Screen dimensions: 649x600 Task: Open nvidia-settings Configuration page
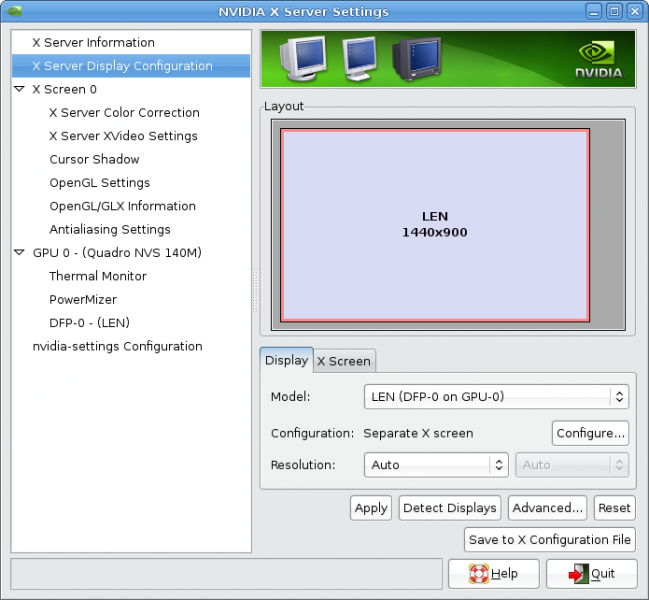coord(118,346)
